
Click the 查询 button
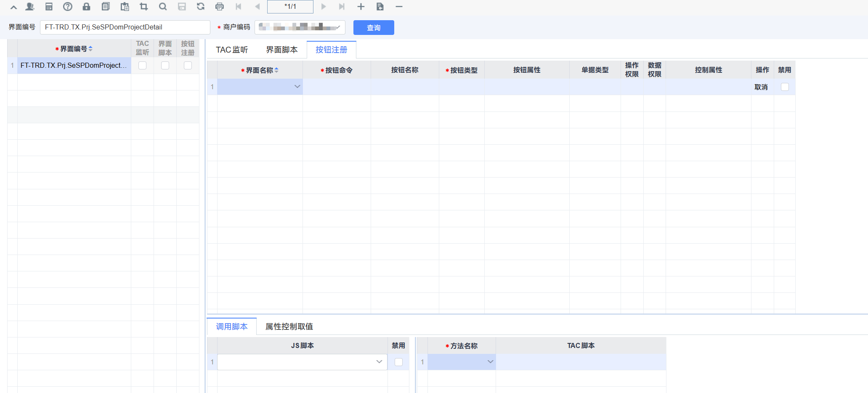374,28
